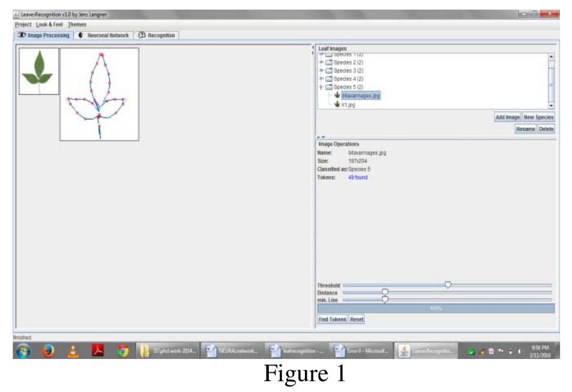Switch to the Image Processing tab
The width and height of the screenshot is (572, 392).
click(44, 35)
